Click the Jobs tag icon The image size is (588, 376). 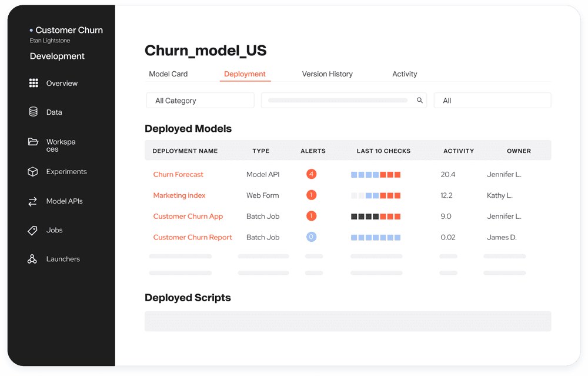pos(33,230)
